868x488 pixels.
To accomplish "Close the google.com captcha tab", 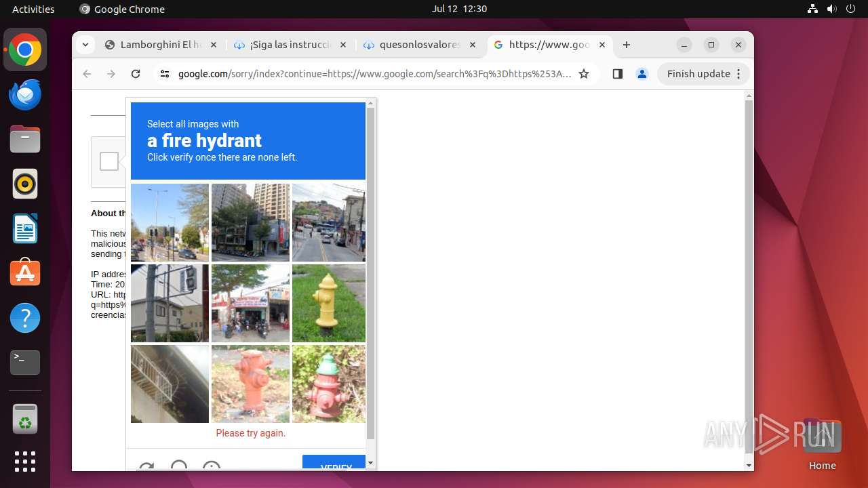I will [x=602, y=45].
